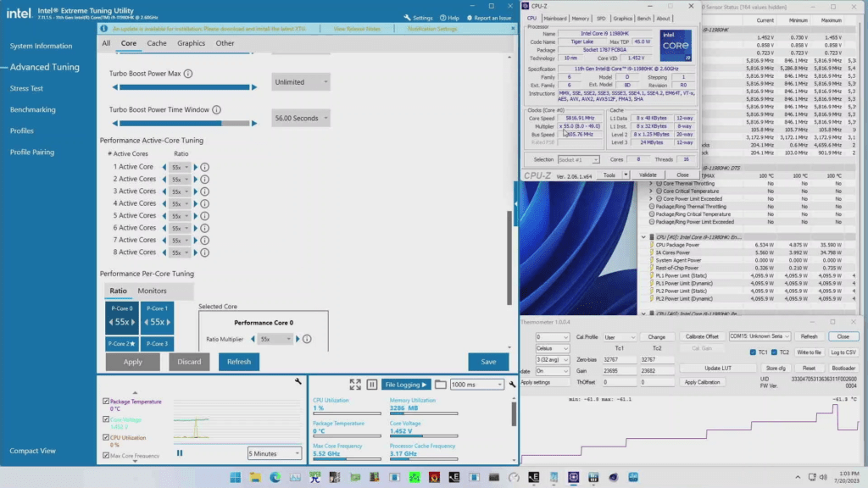The width and height of the screenshot is (868, 488).
Task: Click the Apply button in XTU
Action: [x=133, y=362]
